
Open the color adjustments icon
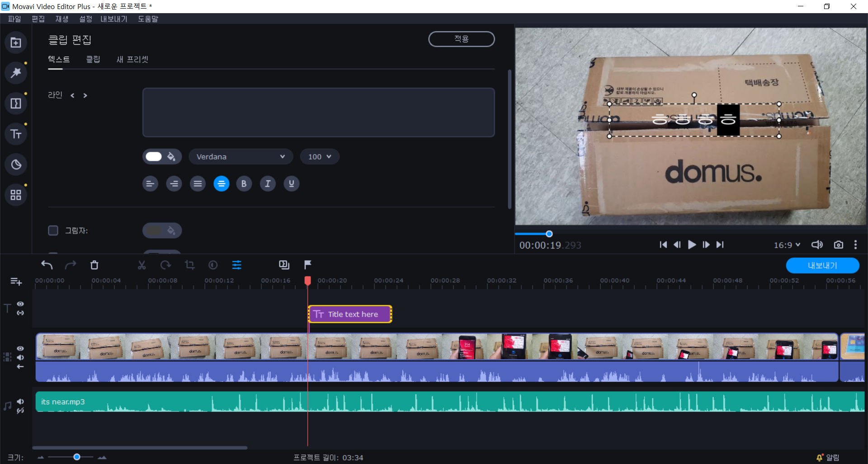(x=213, y=265)
